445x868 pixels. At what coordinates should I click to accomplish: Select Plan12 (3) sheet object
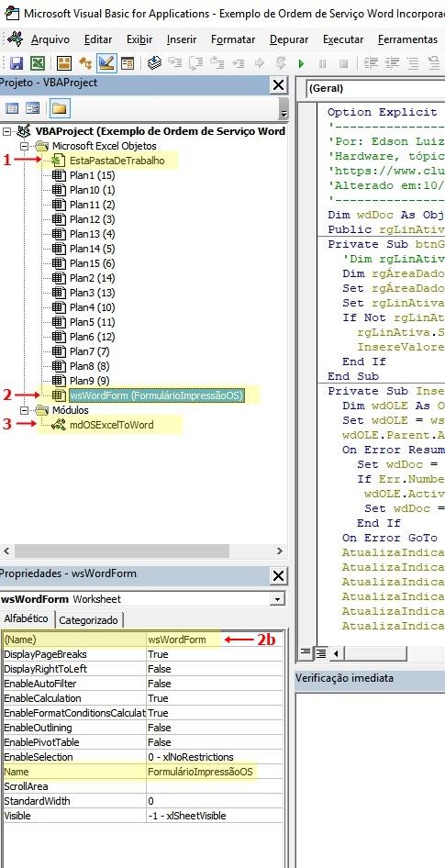coord(92,219)
